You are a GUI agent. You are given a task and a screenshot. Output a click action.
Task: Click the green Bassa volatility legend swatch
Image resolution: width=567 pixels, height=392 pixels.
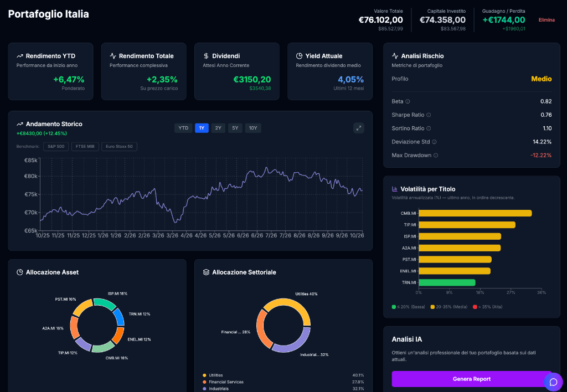[394, 307]
